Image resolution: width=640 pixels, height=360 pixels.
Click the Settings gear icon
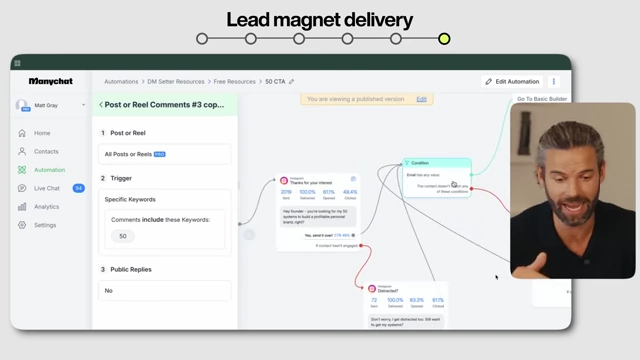[x=22, y=225]
